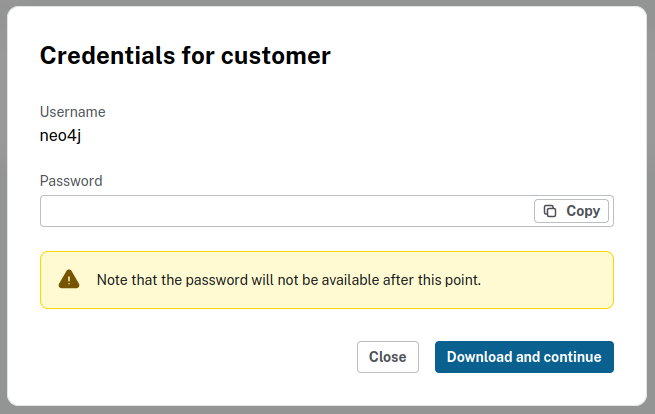Click password field space before Copy button
This screenshot has height=414, width=655.
[466, 211]
